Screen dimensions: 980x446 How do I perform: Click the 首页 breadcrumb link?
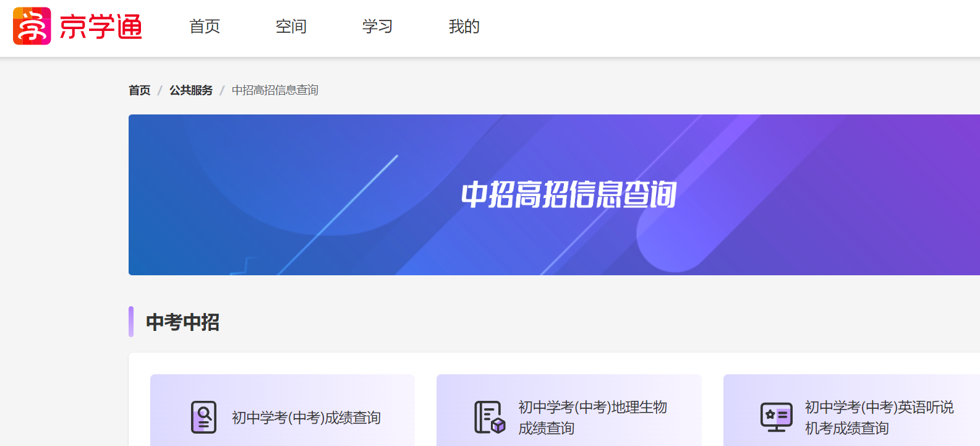click(x=140, y=90)
